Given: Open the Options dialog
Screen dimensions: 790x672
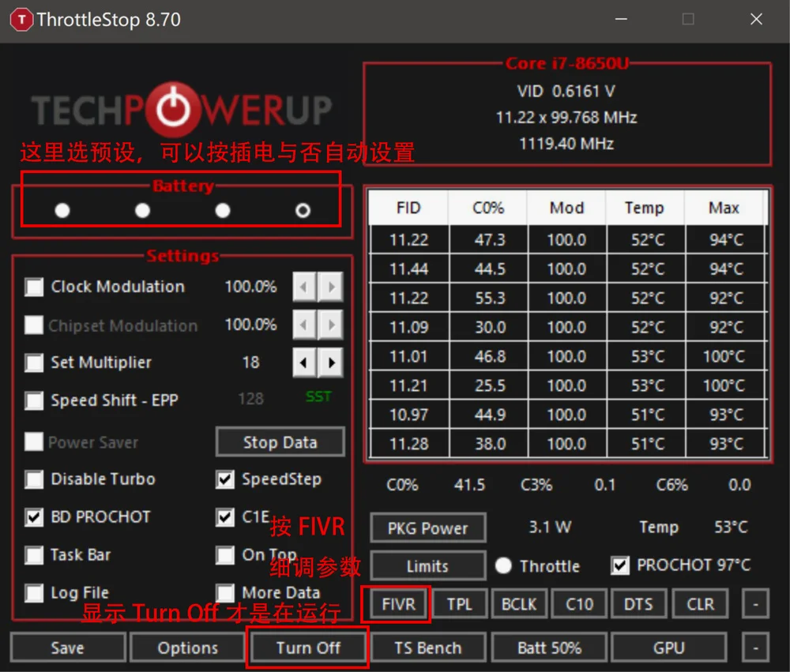Looking at the screenshot, I should [x=188, y=648].
